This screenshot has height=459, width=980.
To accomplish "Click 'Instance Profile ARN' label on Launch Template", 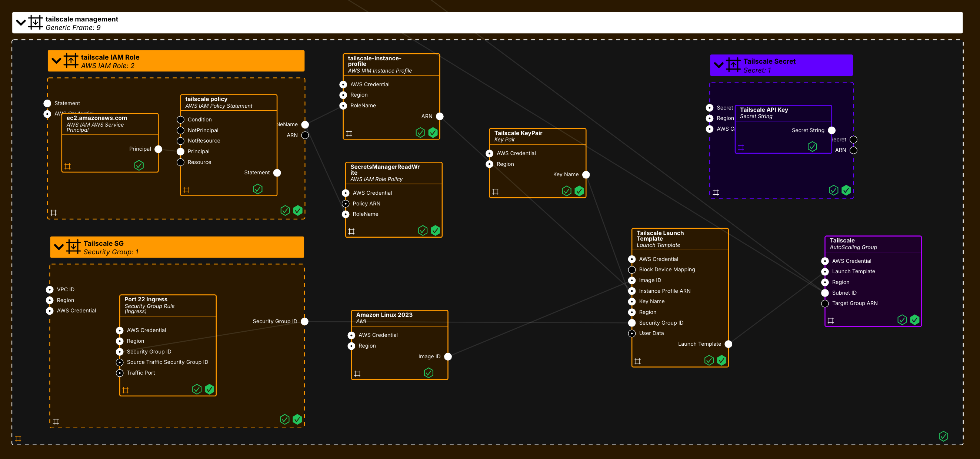I will click(664, 291).
